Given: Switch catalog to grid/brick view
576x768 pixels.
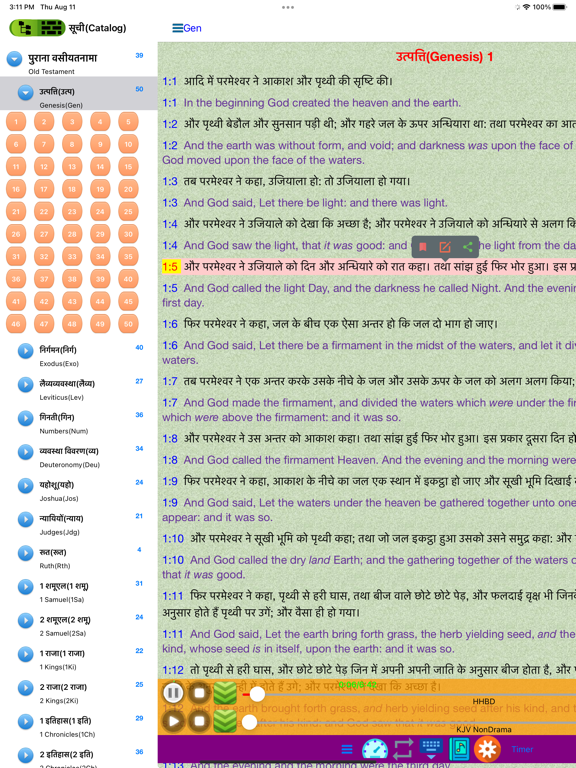Looking at the screenshot, I should [50, 28].
